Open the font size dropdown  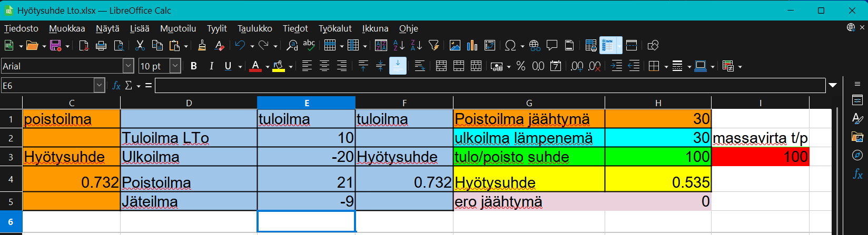click(175, 66)
